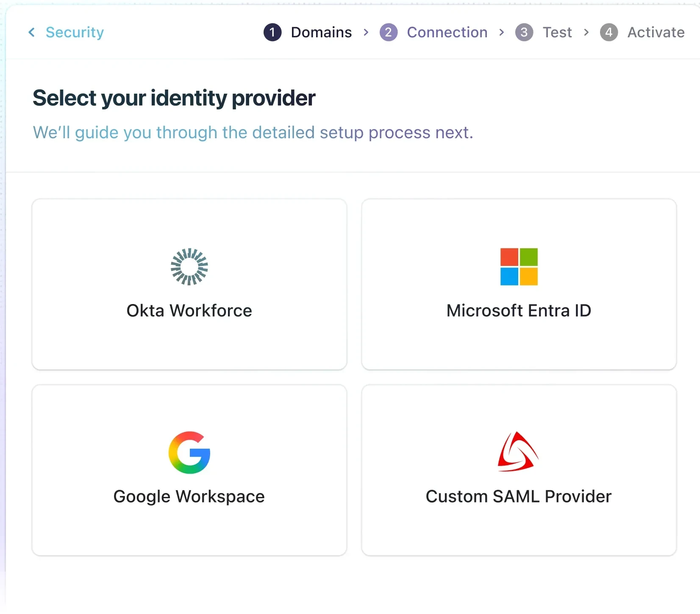
Task: Click the Microsoft four-square logo
Action: pos(519,267)
